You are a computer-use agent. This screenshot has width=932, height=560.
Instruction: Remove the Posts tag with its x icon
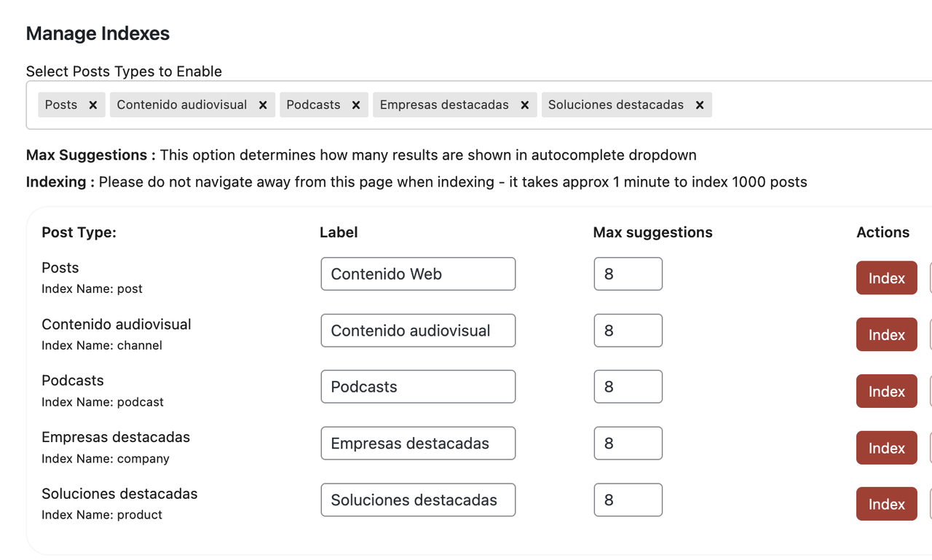click(x=93, y=105)
